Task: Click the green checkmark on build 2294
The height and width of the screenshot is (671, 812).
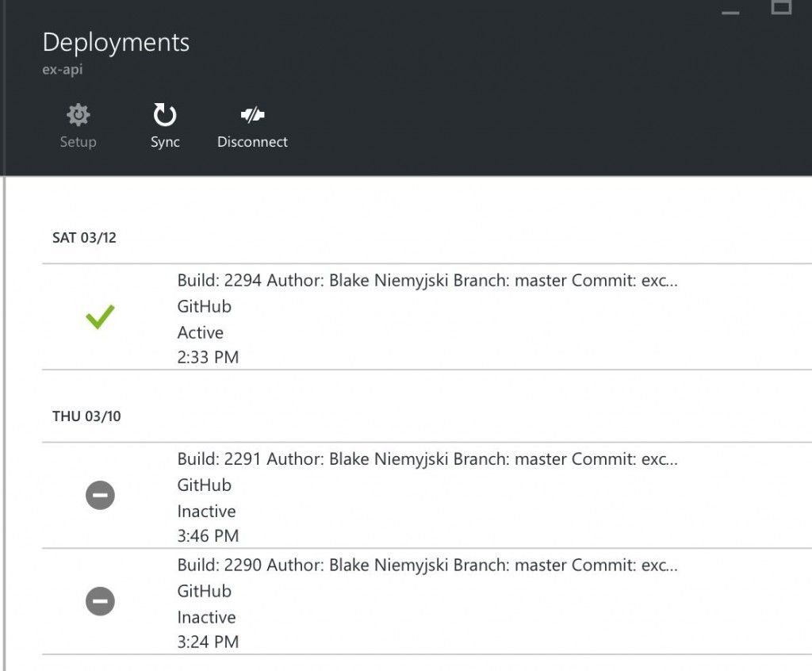Action: point(98,318)
